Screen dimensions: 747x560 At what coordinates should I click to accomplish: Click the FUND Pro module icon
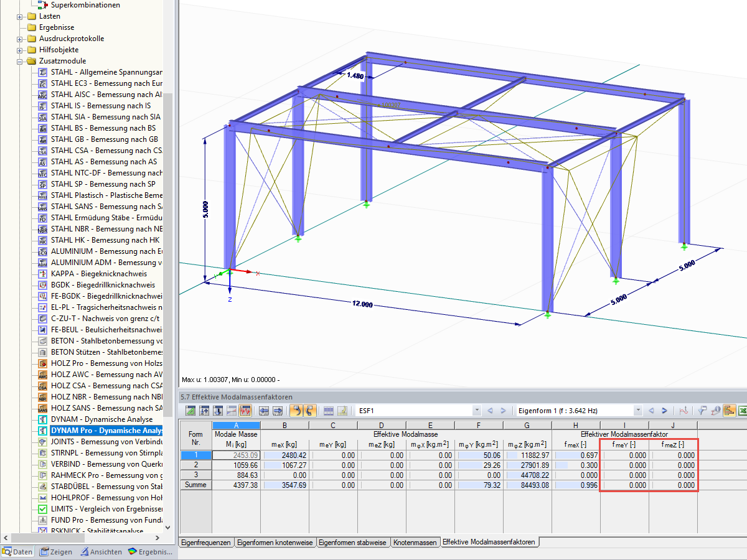42,520
